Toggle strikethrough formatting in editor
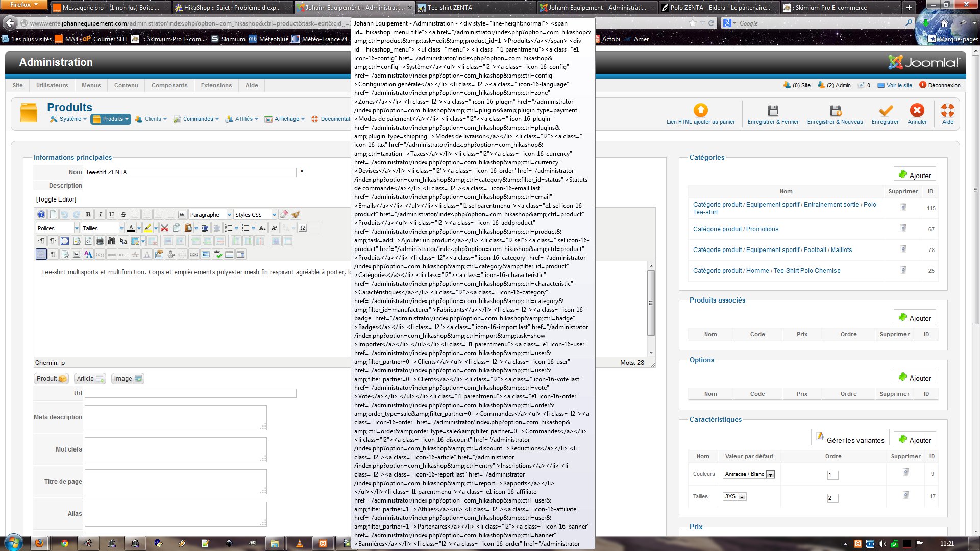This screenshot has height=551, width=980. pyautogui.click(x=124, y=214)
